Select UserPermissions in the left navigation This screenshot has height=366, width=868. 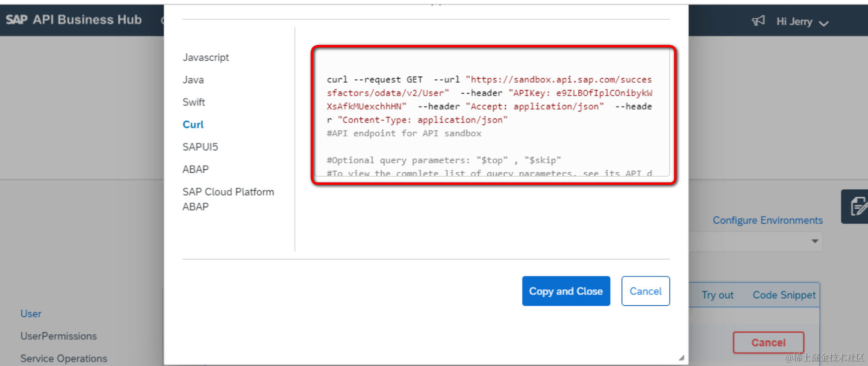pyautogui.click(x=59, y=336)
